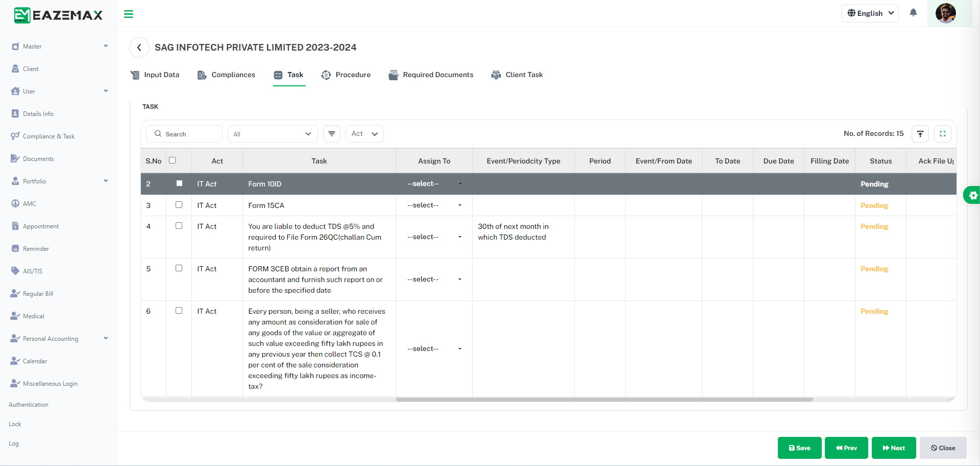Click the EAZEMAX logo
980x466 pixels.
click(x=58, y=15)
